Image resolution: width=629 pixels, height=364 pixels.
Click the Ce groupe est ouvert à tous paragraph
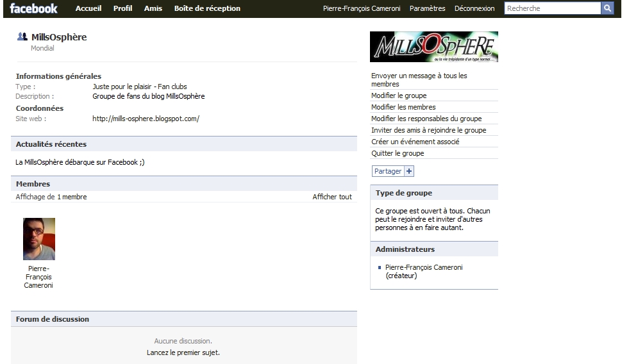pos(432,219)
